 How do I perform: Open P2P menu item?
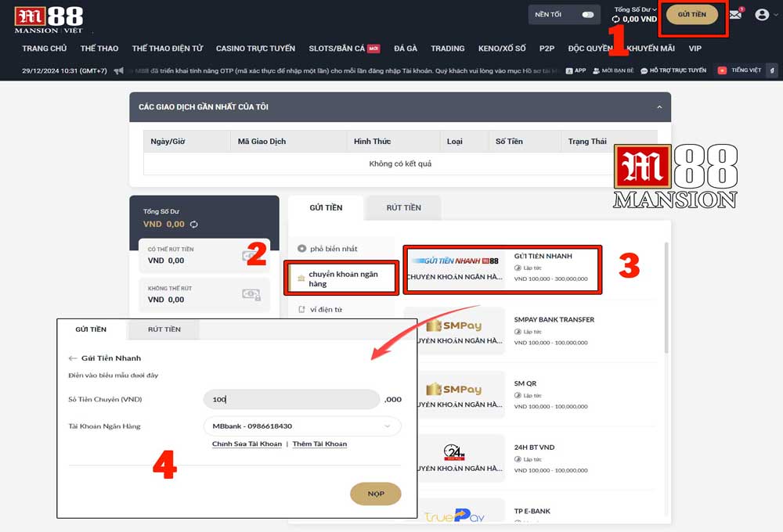(547, 49)
